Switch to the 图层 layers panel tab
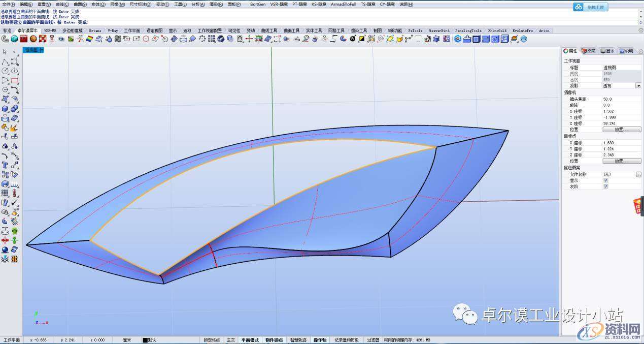 click(589, 51)
